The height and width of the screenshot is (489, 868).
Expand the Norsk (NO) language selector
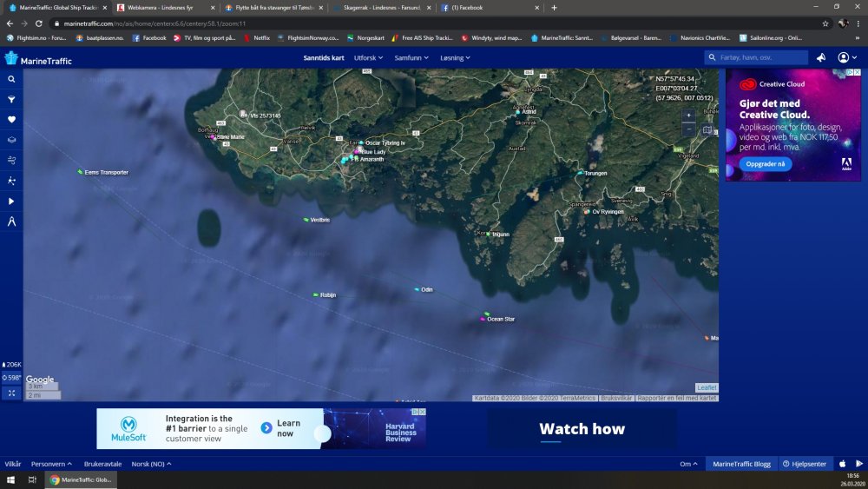151,464
